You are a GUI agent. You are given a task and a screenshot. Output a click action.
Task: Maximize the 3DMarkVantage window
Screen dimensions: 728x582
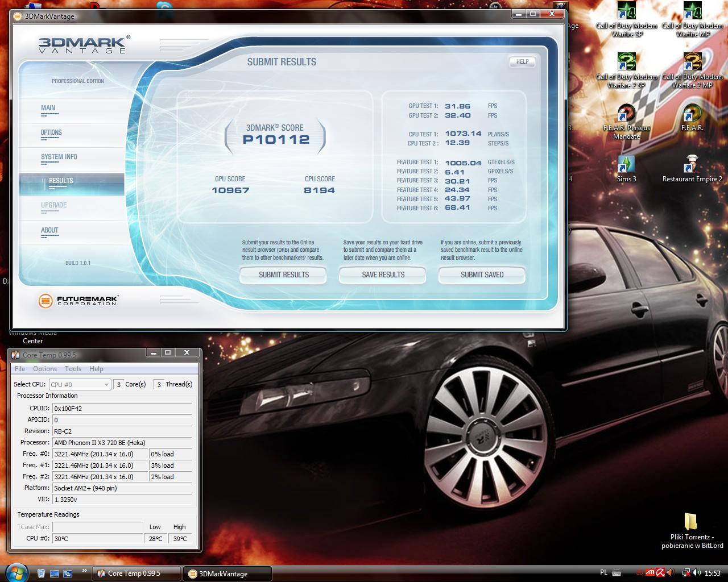[x=533, y=14]
